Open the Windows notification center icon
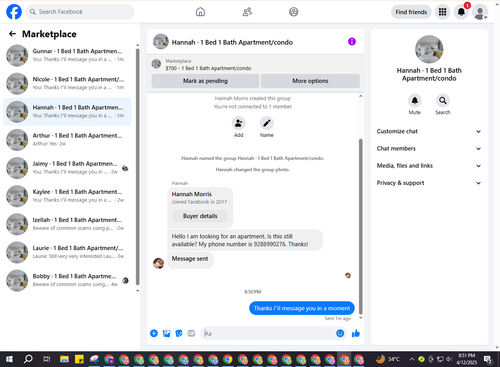 click(488, 359)
